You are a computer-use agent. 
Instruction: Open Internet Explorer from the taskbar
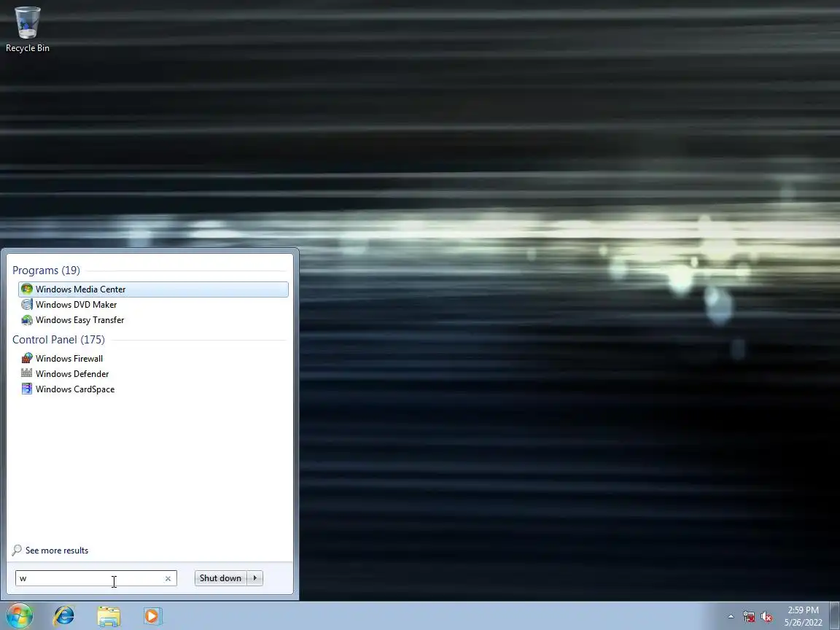63,616
